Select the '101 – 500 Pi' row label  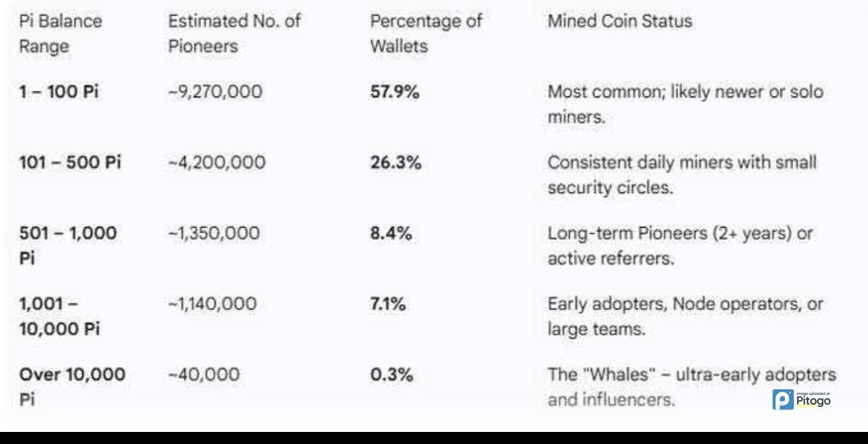click(69, 162)
